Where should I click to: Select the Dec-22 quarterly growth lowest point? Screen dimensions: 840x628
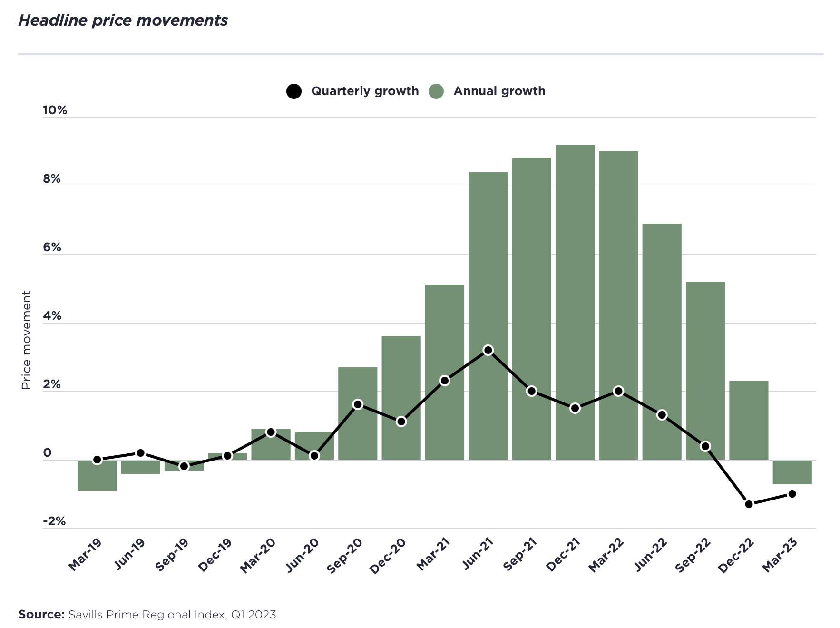tap(749, 504)
